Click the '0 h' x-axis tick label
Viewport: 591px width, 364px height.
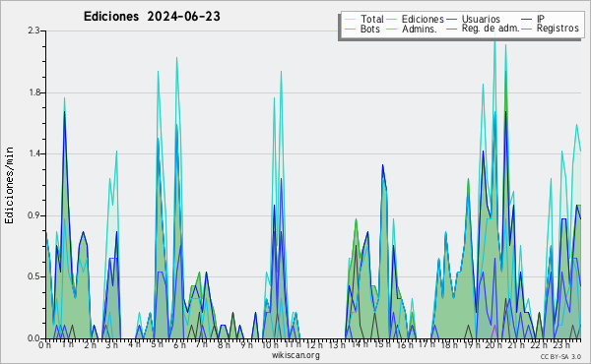(x=44, y=345)
